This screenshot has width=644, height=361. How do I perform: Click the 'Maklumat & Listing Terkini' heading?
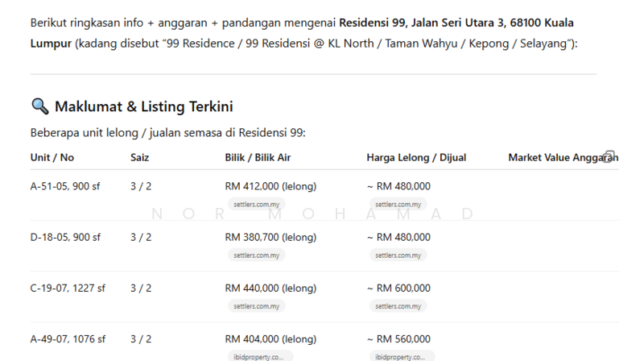[x=143, y=106]
